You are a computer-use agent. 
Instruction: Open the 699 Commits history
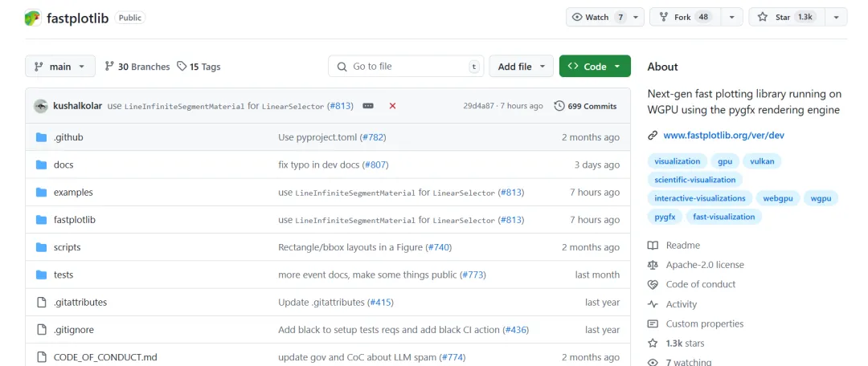[x=586, y=106]
